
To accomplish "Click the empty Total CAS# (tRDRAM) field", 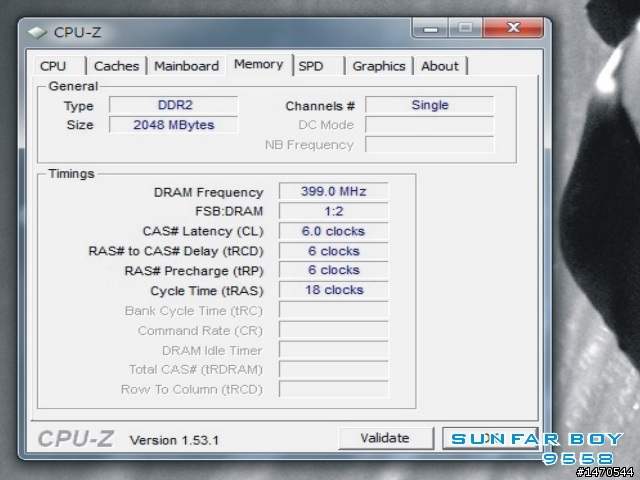I will pos(333,369).
